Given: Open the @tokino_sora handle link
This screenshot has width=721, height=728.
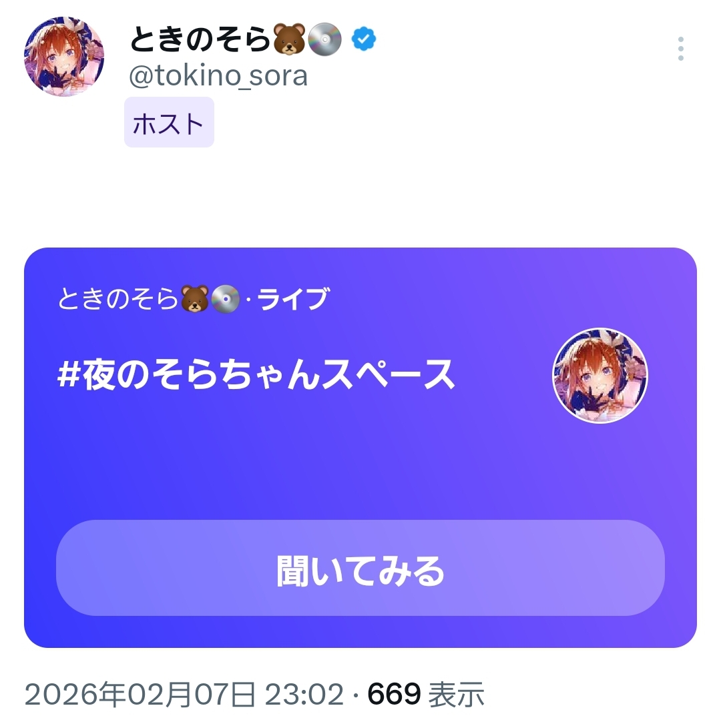Looking at the screenshot, I should point(218,75).
